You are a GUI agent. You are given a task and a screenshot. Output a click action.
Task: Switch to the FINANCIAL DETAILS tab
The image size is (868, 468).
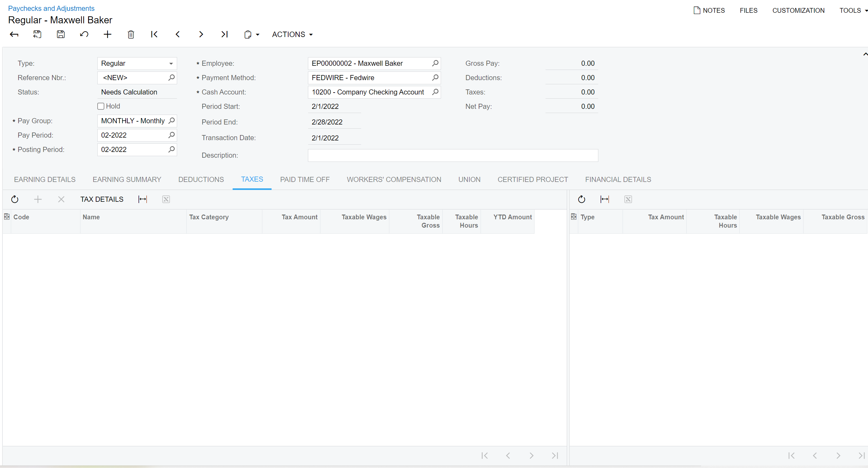[618, 179]
